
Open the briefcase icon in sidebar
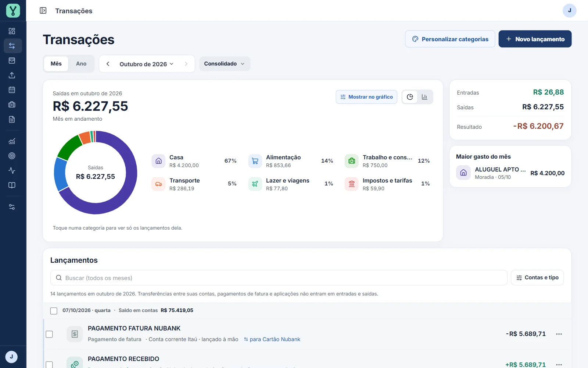coord(12,105)
